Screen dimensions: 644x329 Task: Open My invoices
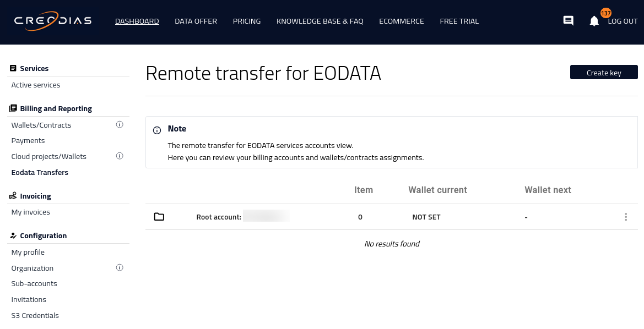click(31, 212)
